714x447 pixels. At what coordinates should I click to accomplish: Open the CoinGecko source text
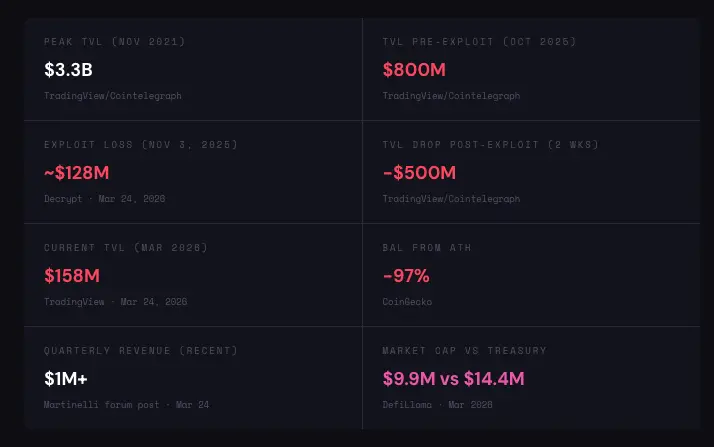coord(407,301)
